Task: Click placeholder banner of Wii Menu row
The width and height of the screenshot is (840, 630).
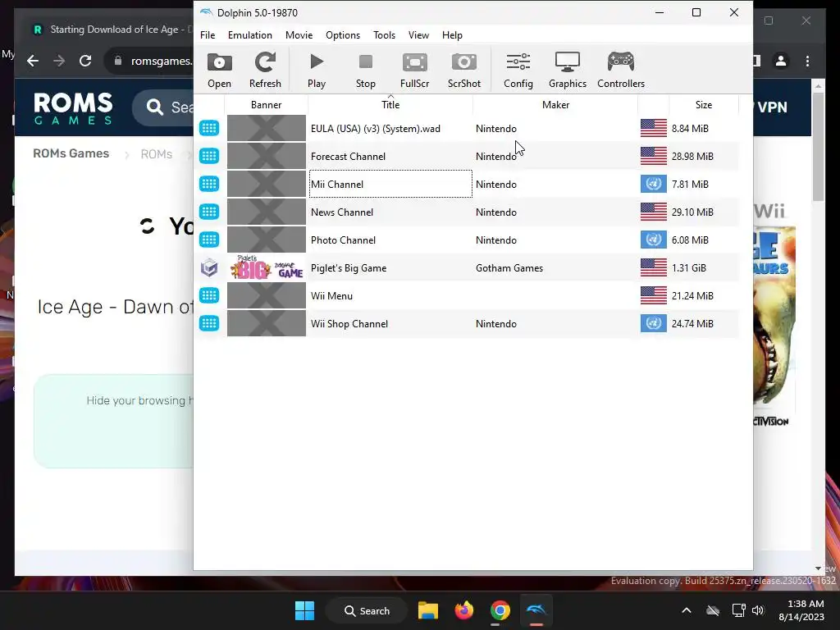Action: tap(267, 295)
